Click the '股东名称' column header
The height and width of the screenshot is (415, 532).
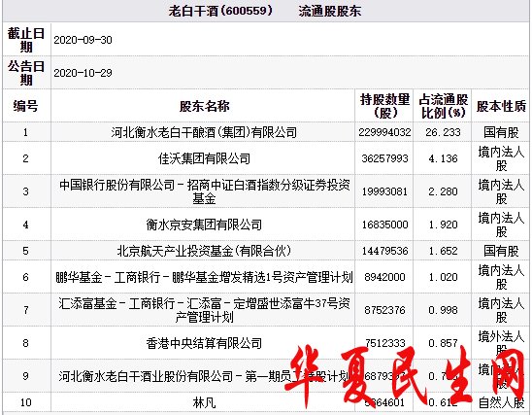204,106
